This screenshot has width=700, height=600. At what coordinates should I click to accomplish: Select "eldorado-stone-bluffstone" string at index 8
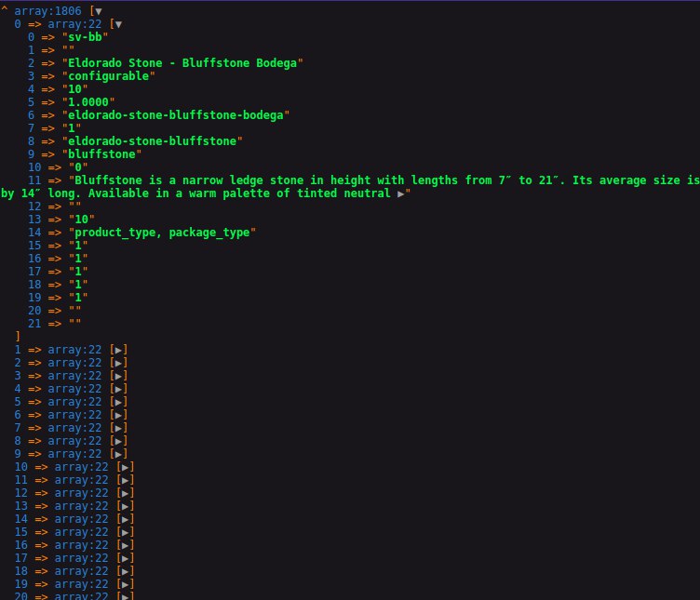pos(153,141)
